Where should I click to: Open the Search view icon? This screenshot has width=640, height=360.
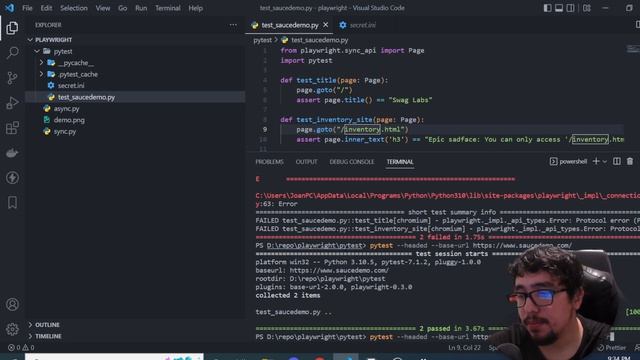point(12,53)
